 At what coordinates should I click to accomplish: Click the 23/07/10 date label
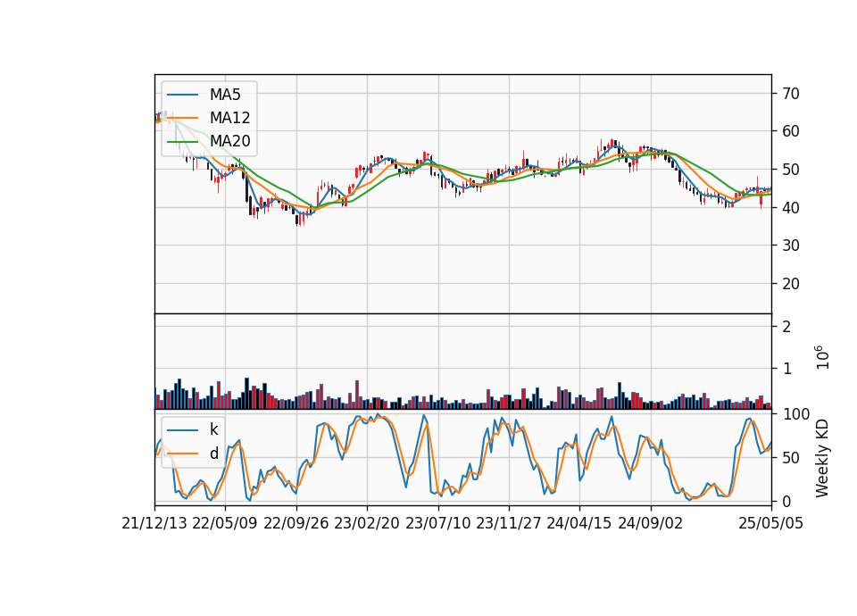(437, 523)
